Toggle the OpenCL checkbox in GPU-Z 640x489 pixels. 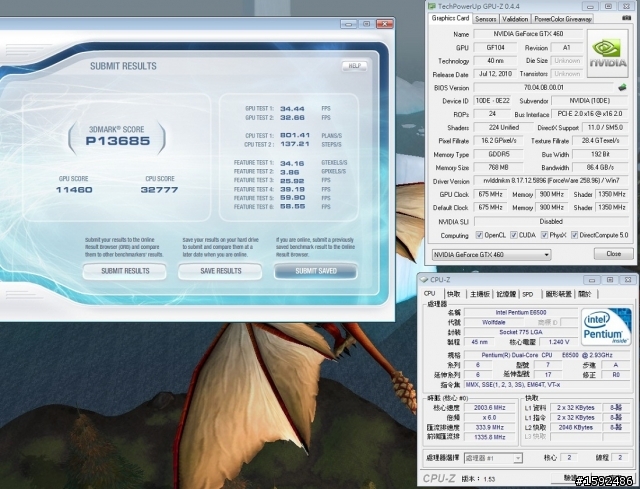(x=479, y=235)
